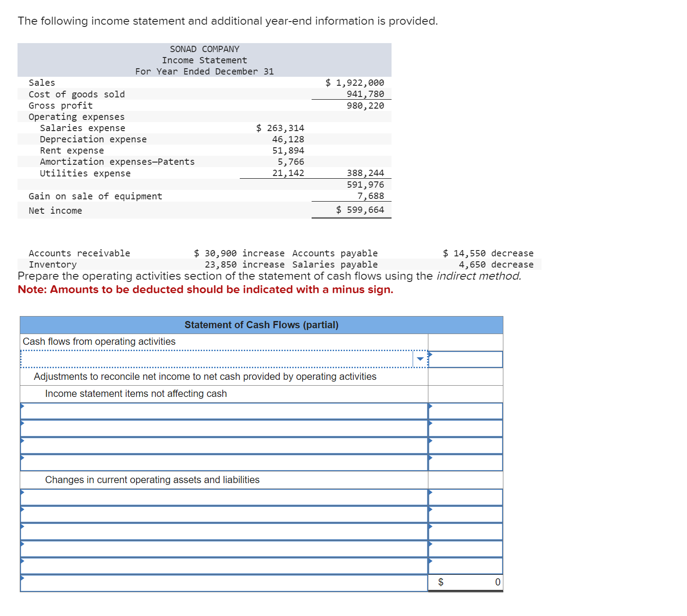Select fourth label field under Income statement items not affecting cash
Screen dimensions: 687x616
(224, 462)
